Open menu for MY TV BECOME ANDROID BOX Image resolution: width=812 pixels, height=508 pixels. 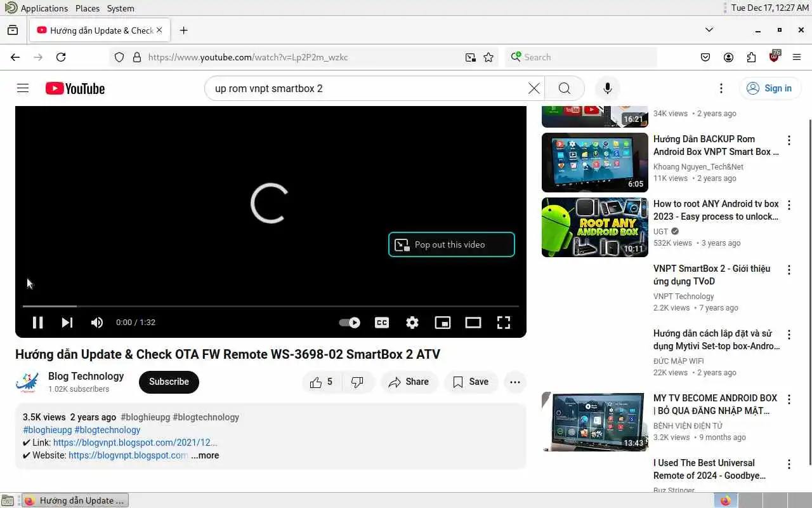point(789,399)
